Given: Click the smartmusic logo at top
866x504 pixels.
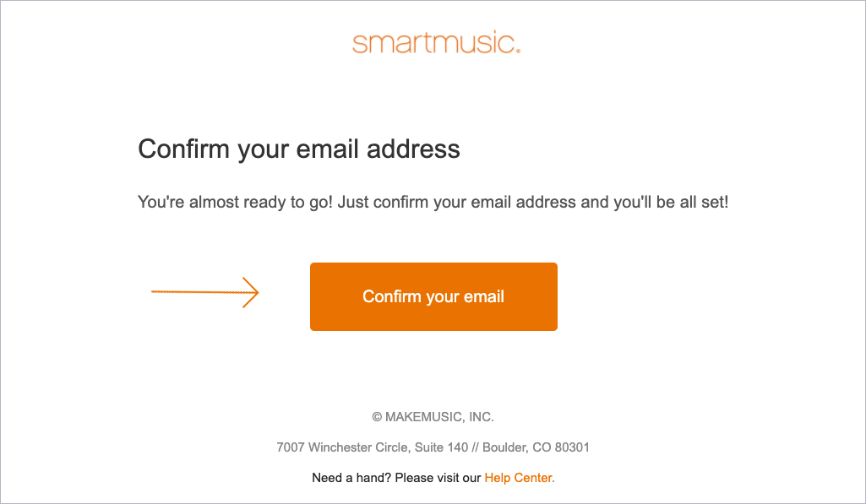Looking at the screenshot, I should [x=436, y=42].
